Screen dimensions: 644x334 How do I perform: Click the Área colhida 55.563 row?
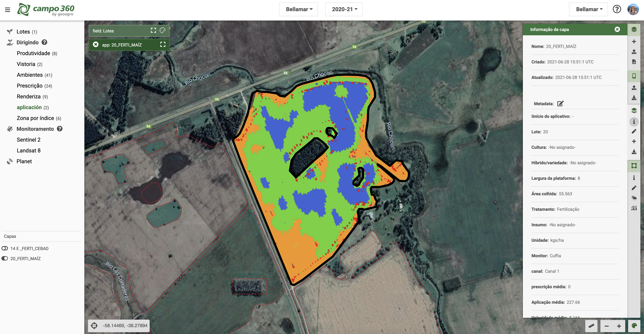575,194
